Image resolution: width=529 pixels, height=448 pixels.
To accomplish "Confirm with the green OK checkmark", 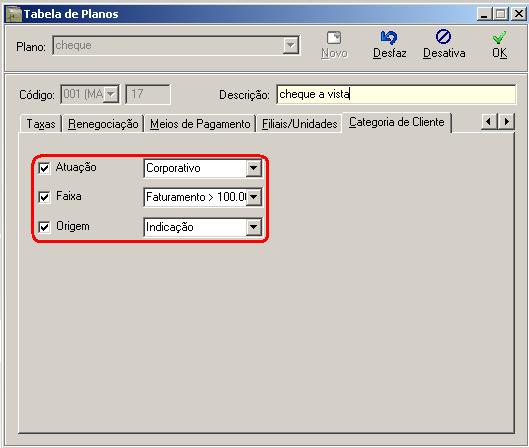I will (499, 37).
